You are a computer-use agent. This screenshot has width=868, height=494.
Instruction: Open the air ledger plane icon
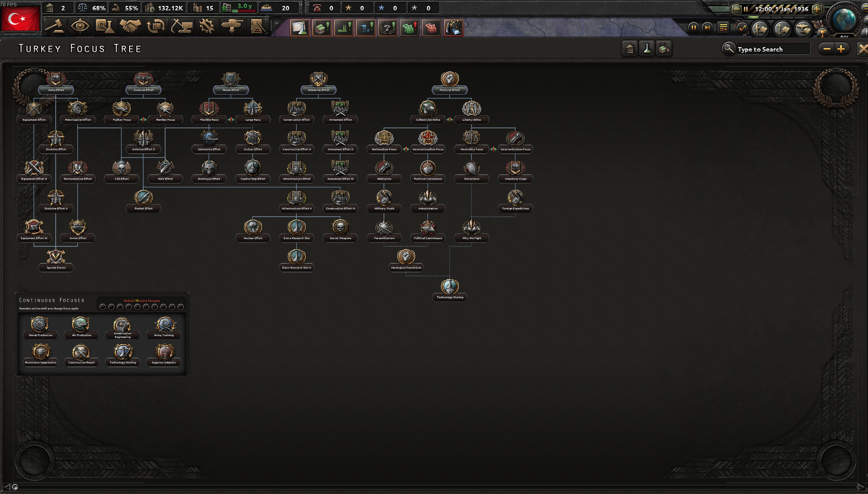point(803,28)
